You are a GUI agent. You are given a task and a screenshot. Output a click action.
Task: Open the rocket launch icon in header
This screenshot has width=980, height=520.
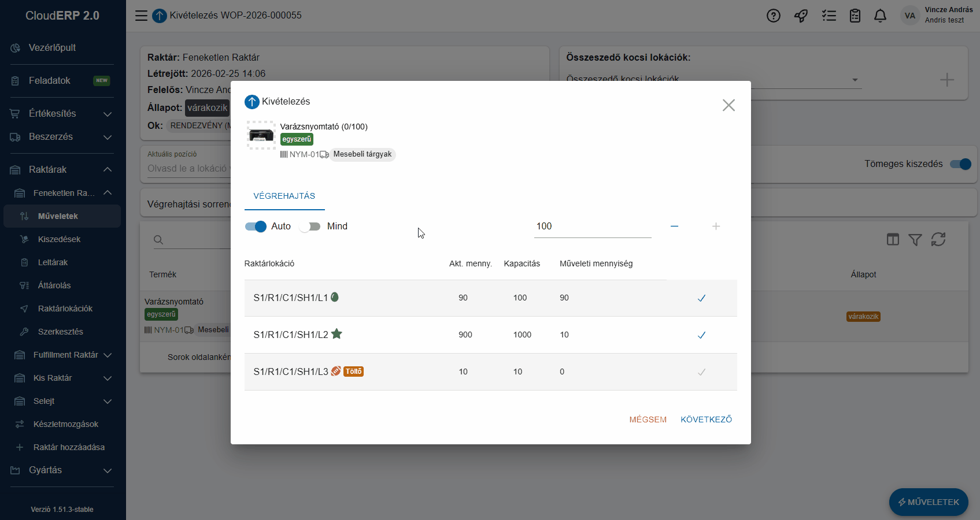coord(801,16)
